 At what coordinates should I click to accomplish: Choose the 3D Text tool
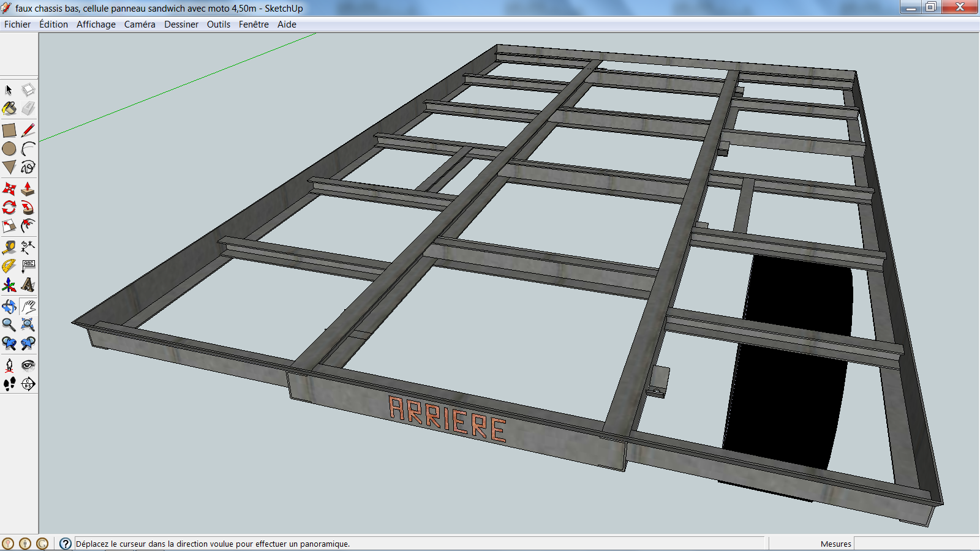click(x=28, y=285)
